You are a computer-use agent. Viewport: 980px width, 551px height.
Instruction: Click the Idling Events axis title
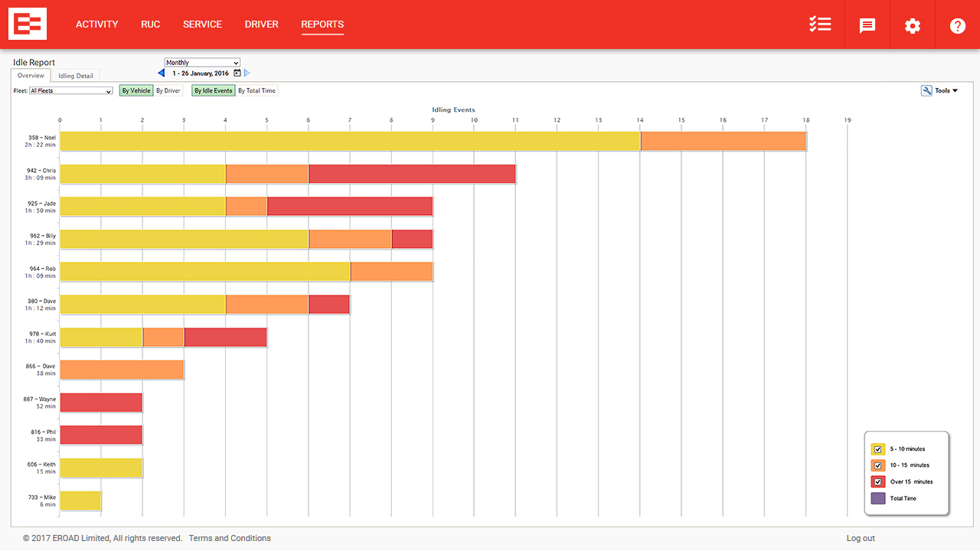[453, 109]
